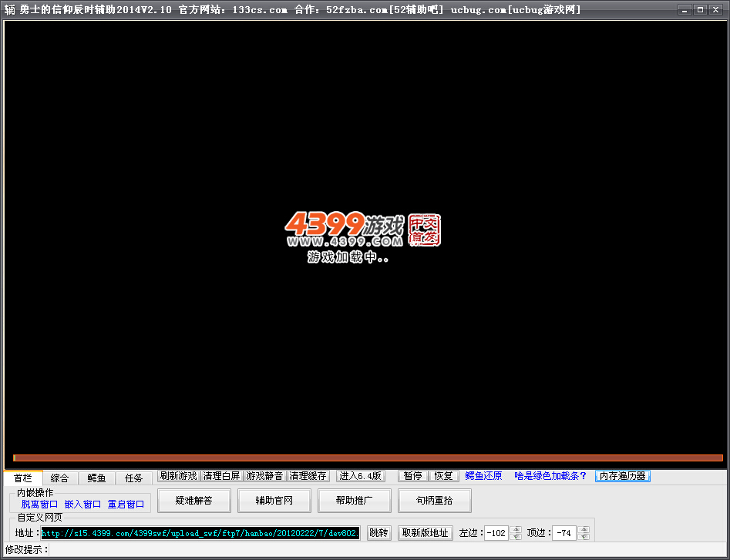The image size is (730, 560).
Task: Click the 重启窗口 link
Action: point(126,505)
